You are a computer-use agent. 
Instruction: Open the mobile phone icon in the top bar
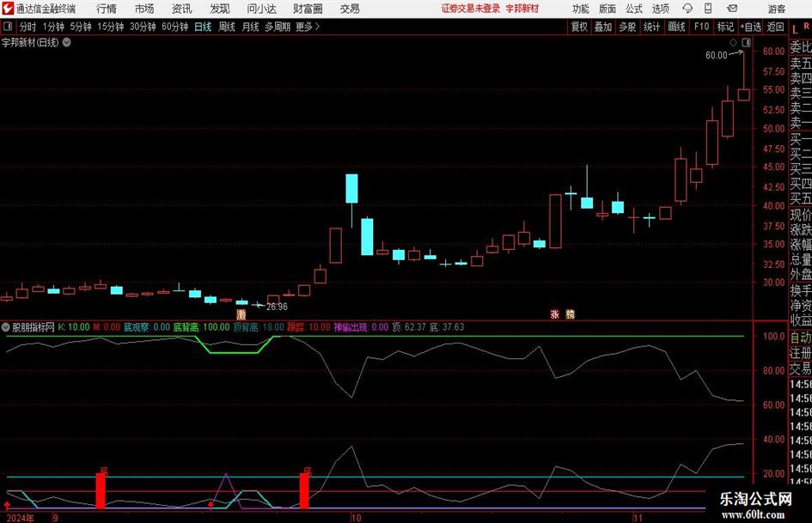[708, 9]
